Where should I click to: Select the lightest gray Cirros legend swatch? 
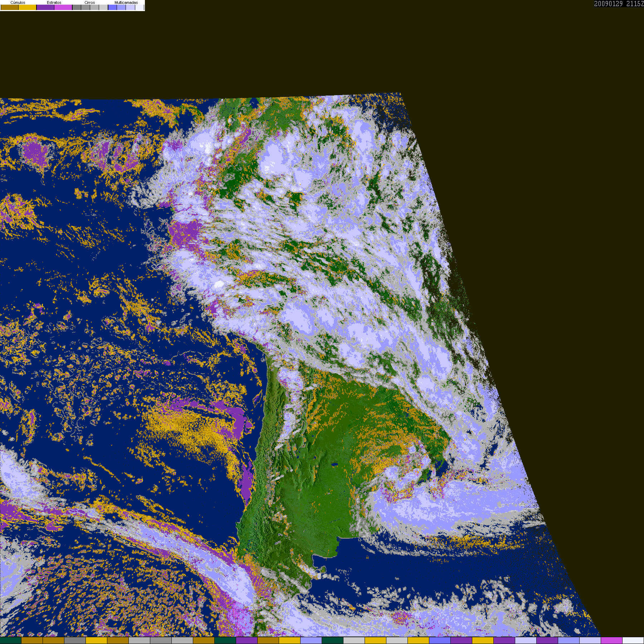point(103,8)
